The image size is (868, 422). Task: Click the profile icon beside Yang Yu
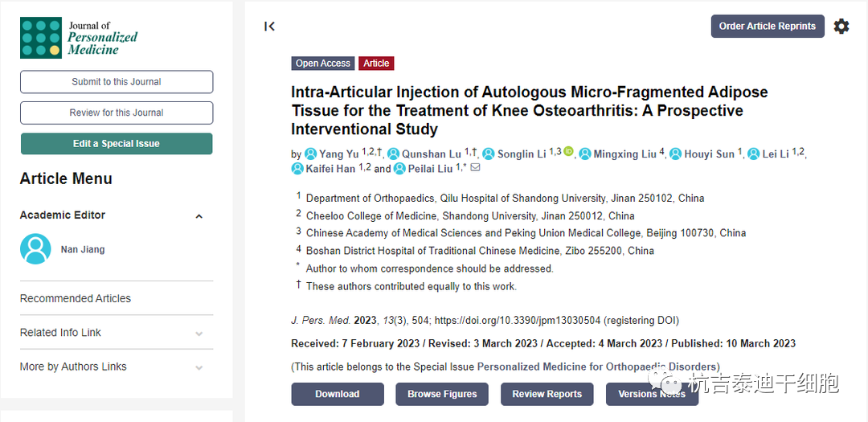click(311, 154)
